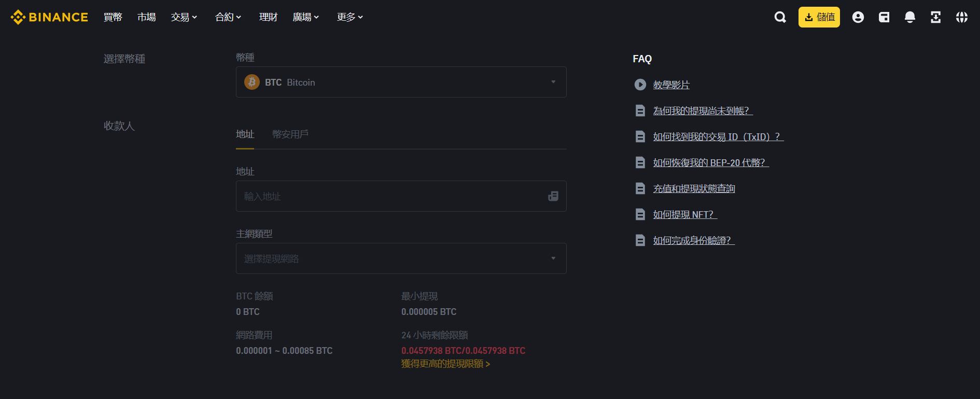Expand the 更多 menu

pyautogui.click(x=350, y=17)
